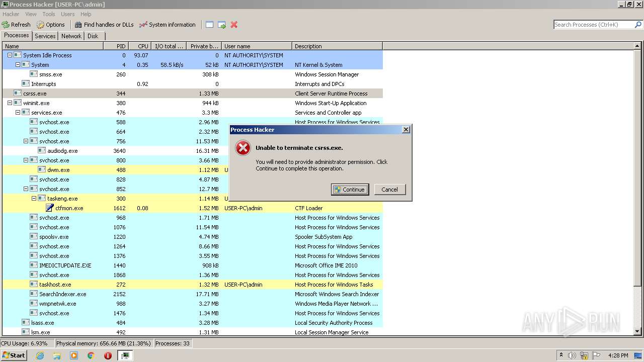The height and width of the screenshot is (362, 644).
Task: Click Continue in the error dialog
Action: [350, 190]
